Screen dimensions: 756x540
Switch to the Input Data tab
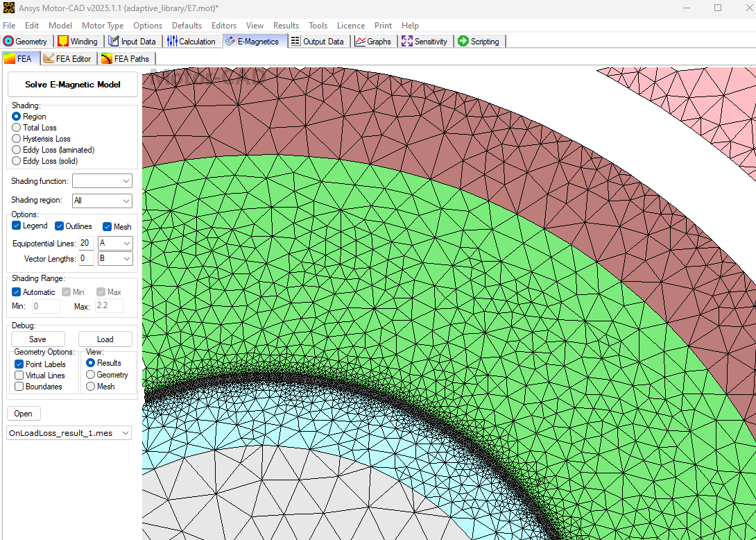tap(132, 42)
